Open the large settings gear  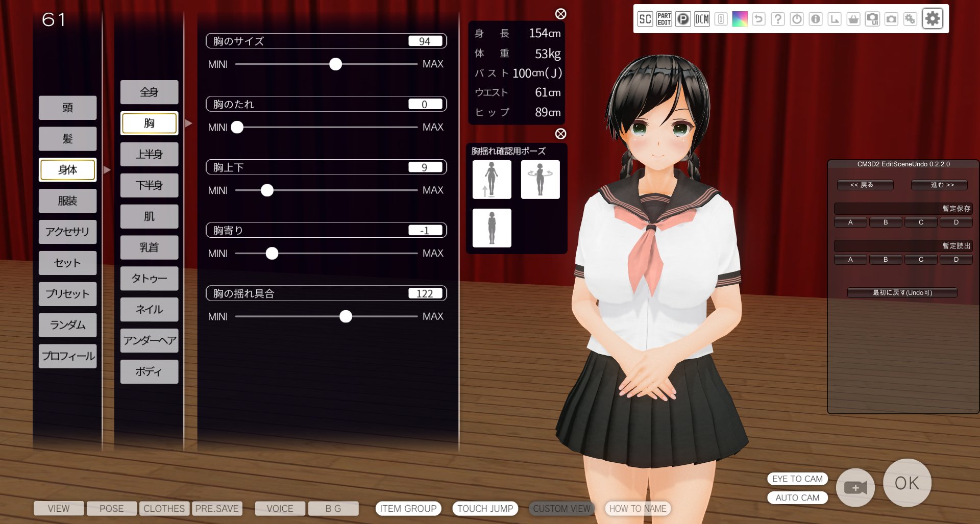pos(933,19)
